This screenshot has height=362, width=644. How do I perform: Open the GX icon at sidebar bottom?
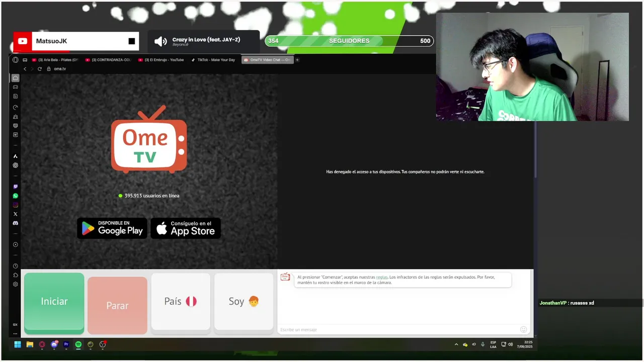pos(16,325)
